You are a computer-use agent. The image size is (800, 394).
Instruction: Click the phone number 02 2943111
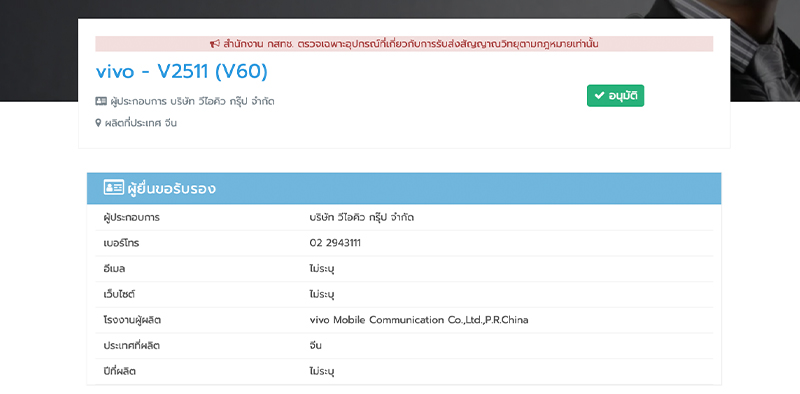click(x=335, y=243)
